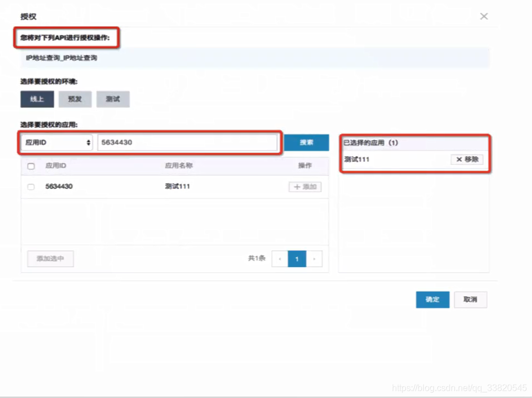This screenshot has height=398, width=532.
Task: Click the 应用名称 column header
Action: point(179,166)
